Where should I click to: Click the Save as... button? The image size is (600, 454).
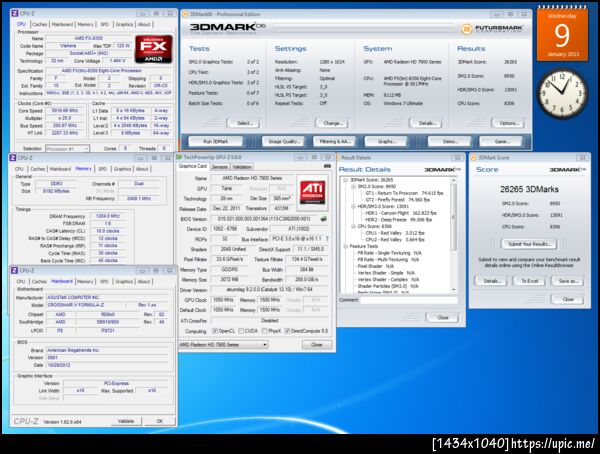coord(567,281)
